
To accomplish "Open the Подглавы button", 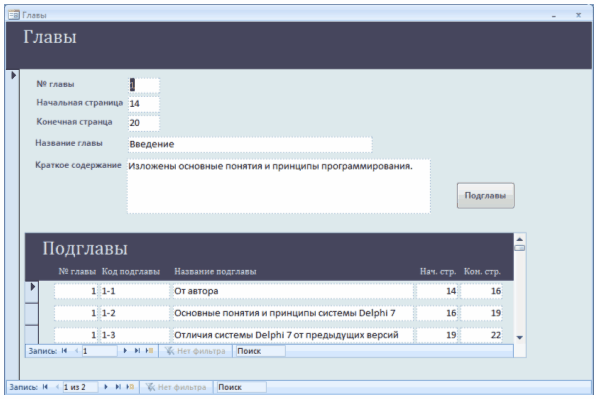I will (x=485, y=196).
